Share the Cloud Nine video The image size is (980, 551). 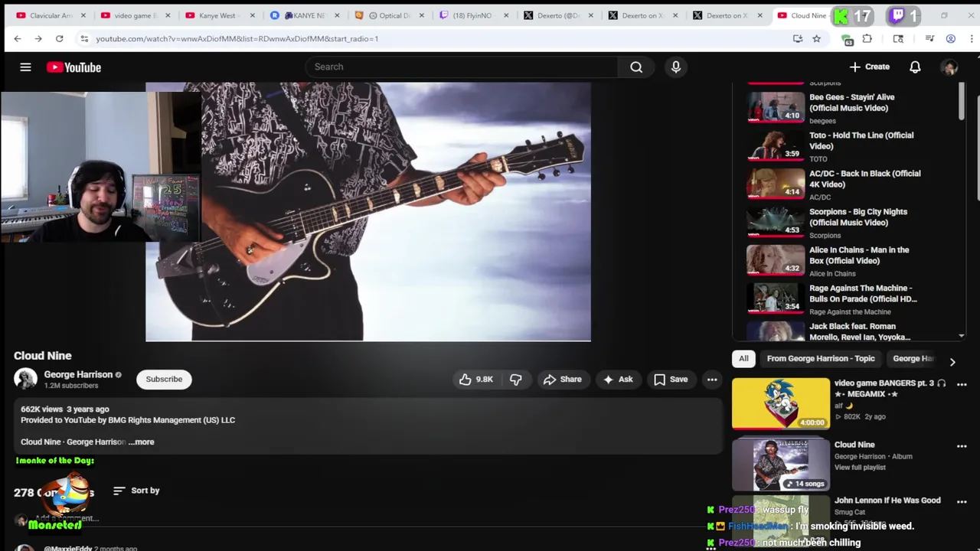click(x=563, y=379)
